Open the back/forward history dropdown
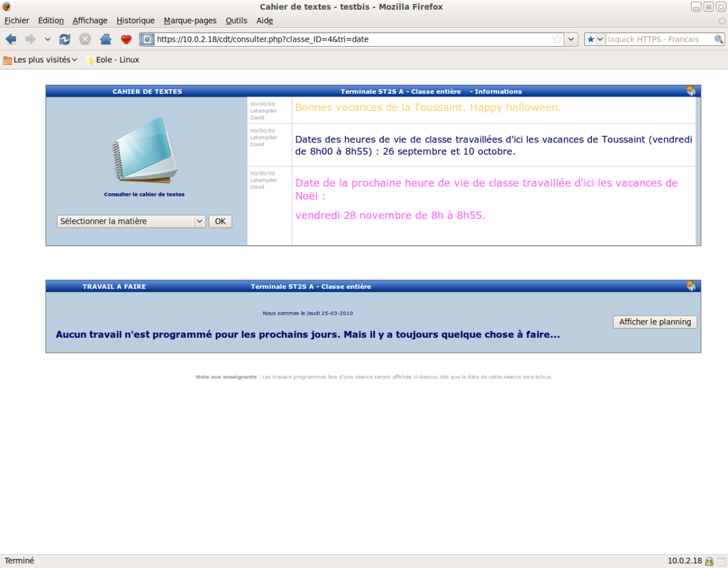 47,39
